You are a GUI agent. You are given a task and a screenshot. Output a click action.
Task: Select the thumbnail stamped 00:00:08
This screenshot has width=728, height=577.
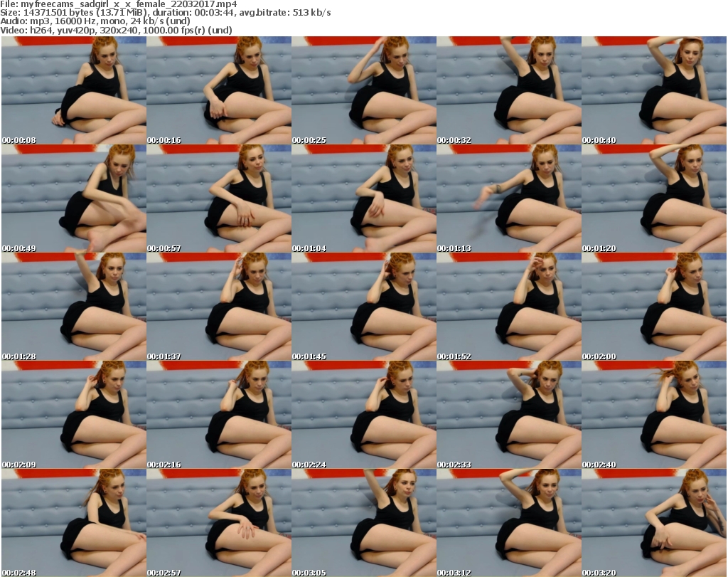[x=74, y=90]
